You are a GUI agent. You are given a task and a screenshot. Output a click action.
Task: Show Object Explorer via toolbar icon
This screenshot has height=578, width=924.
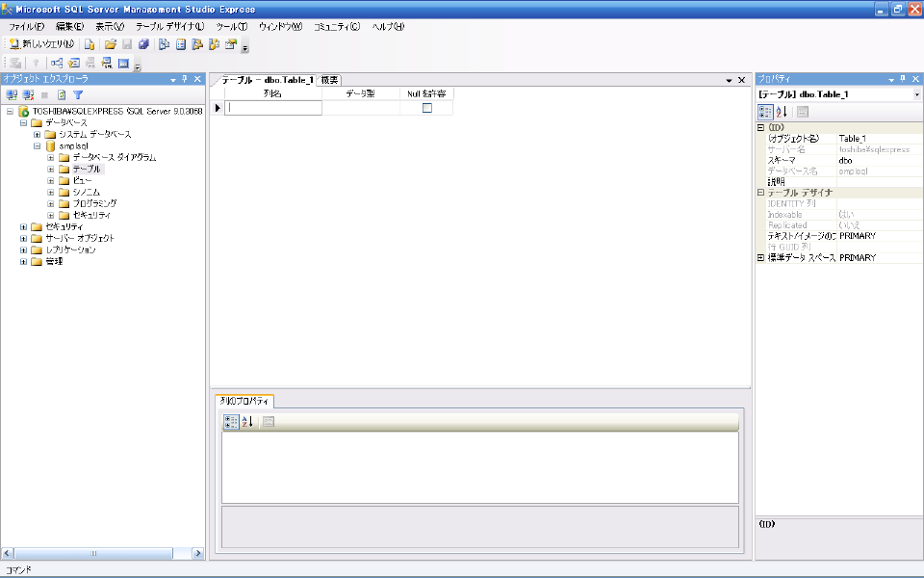click(196, 44)
